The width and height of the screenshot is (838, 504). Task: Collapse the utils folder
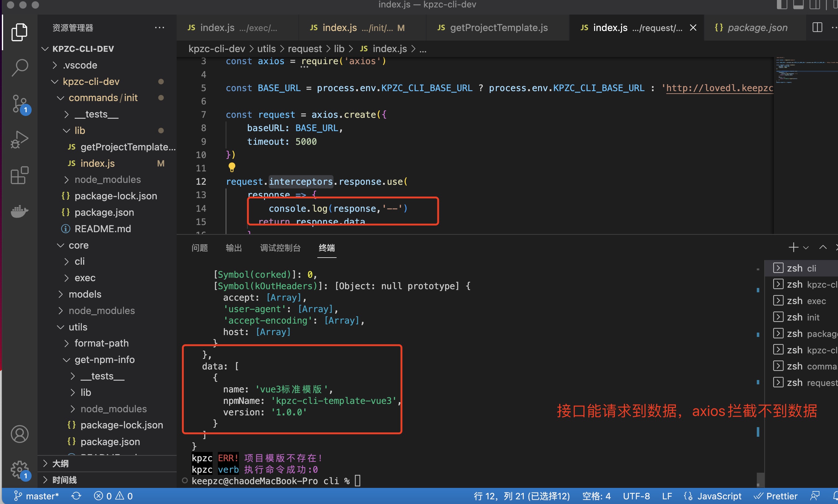click(x=107, y=327)
